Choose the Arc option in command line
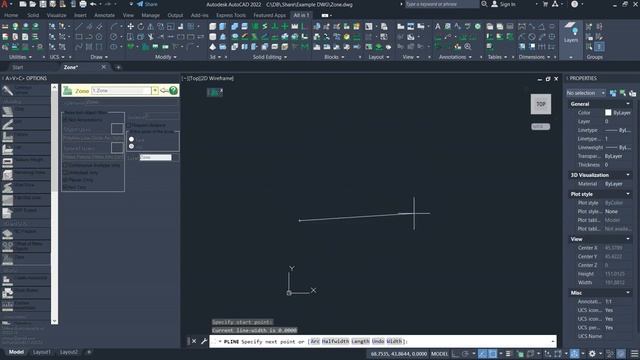Viewport: 640px width, 360px height. (x=315, y=341)
